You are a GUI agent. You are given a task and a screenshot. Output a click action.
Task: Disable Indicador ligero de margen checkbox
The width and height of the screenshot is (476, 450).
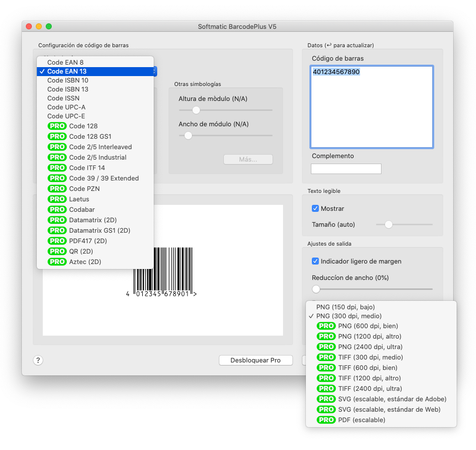[315, 261]
